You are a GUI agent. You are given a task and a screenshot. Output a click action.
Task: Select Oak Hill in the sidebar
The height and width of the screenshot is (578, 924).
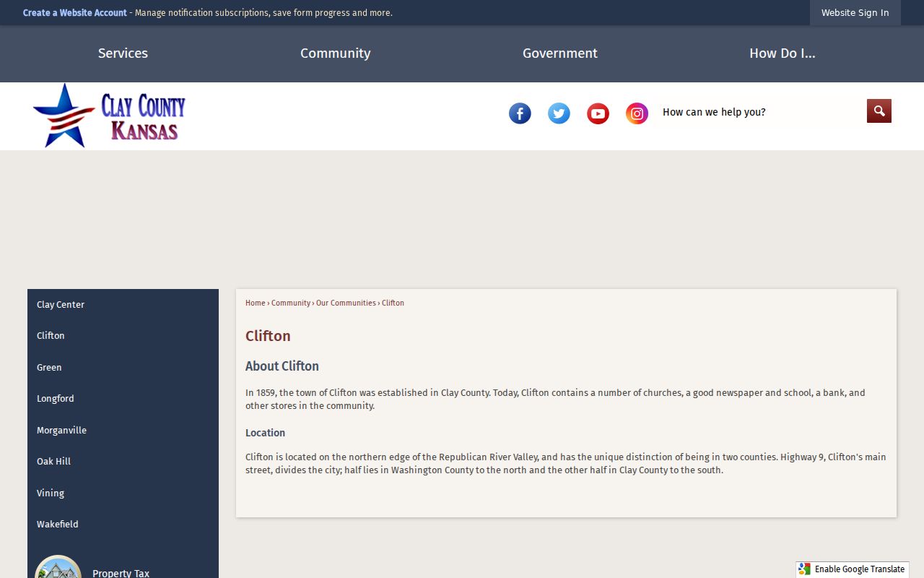coord(123,462)
